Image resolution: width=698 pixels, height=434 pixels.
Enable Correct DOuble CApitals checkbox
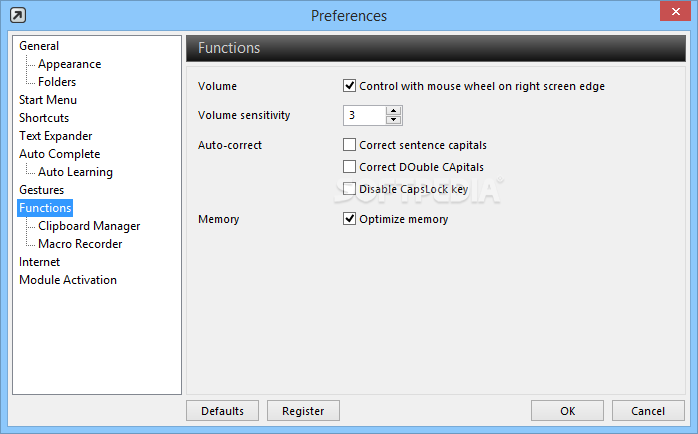(349, 166)
